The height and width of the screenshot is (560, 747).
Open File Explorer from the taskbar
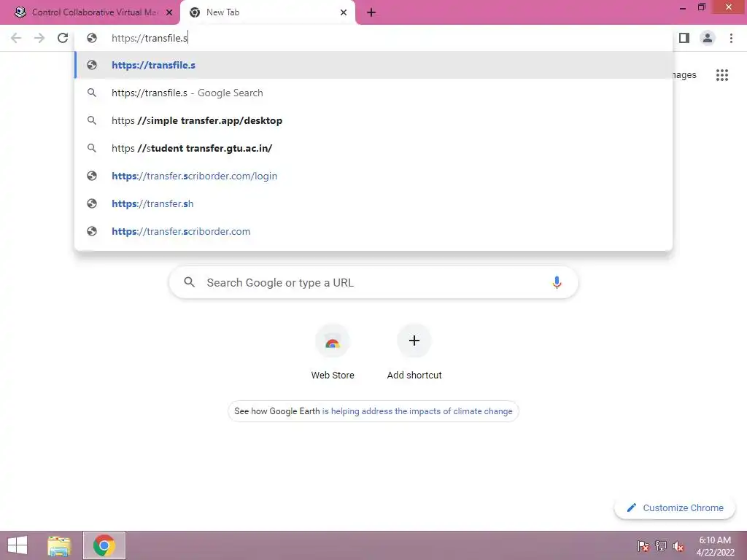coord(59,545)
